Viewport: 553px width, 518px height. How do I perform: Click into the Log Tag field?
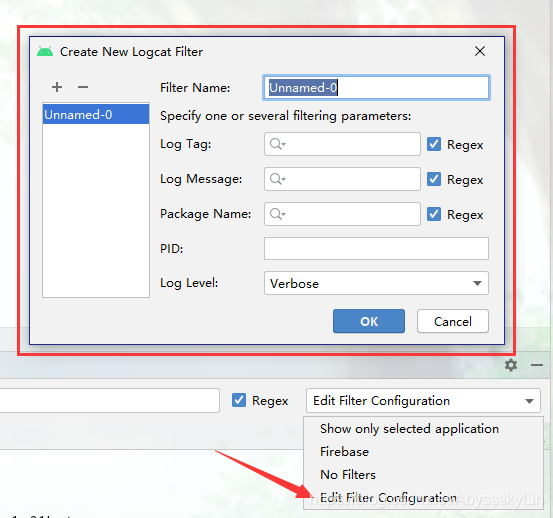(x=342, y=144)
